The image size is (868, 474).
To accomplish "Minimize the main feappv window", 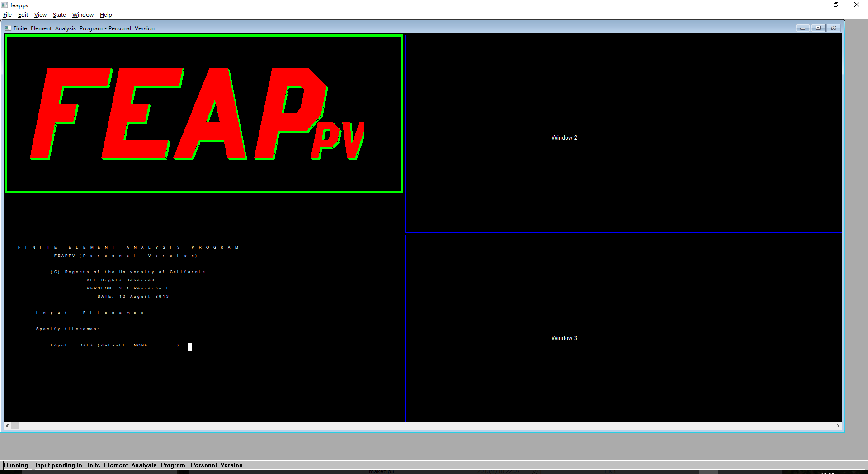I will pyautogui.click(x=816, y=5).
